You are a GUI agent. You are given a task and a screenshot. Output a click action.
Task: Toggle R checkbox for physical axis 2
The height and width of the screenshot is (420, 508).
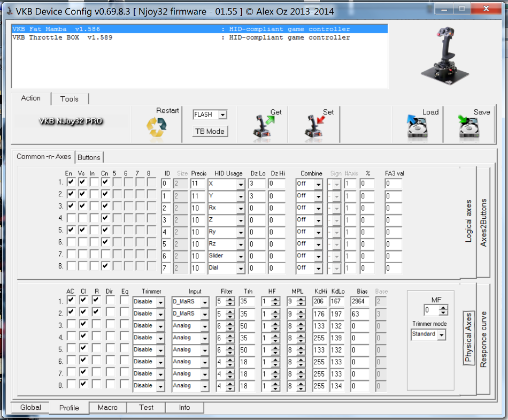pos(96,312)
